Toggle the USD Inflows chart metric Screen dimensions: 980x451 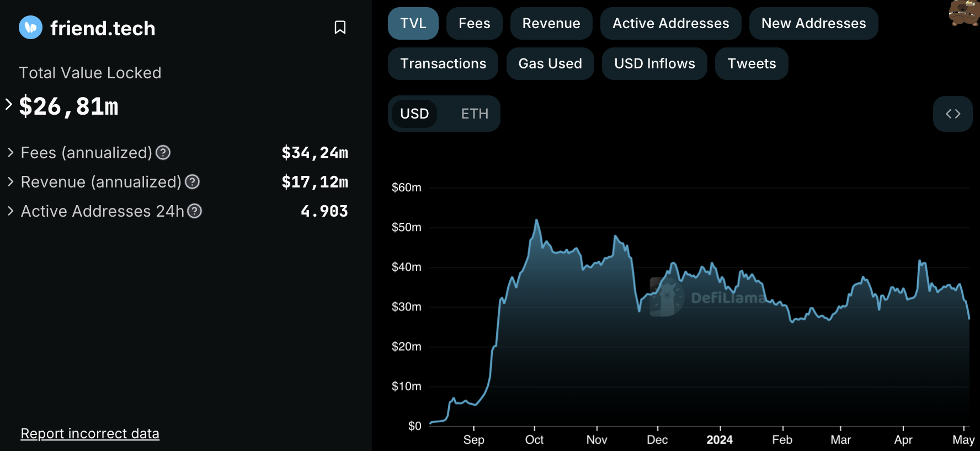pyautogui.click(x=654, y=63)
